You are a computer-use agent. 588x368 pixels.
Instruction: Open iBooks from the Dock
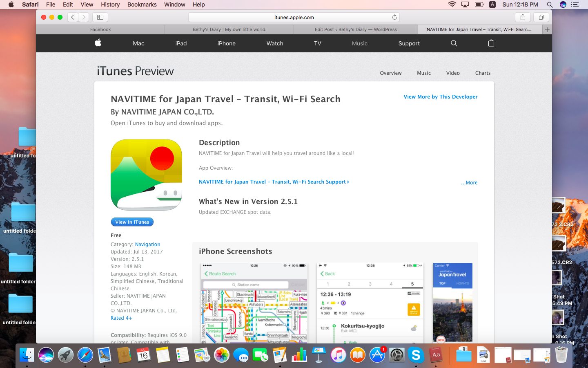click(358, 355)
